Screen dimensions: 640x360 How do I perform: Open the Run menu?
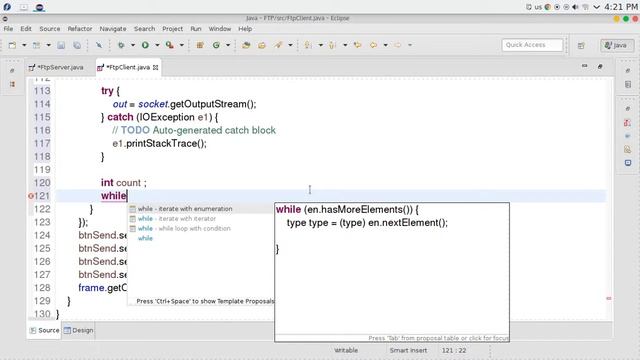pos(196,29)
